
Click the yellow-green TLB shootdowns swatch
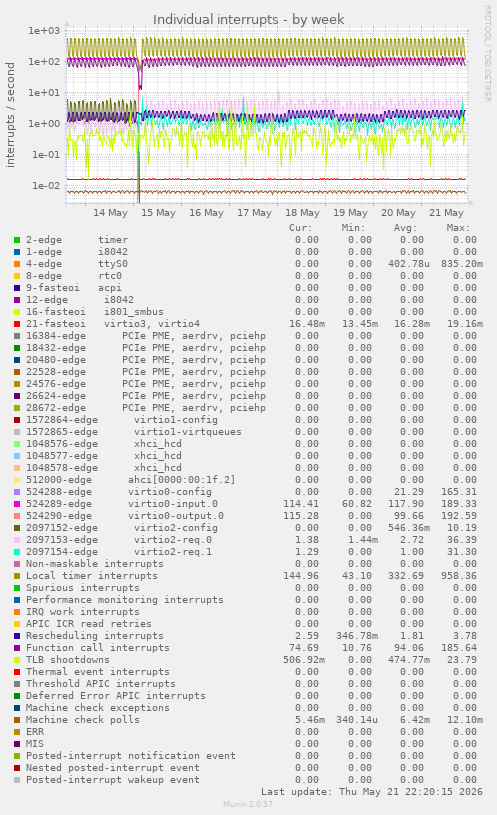point(17,660)
